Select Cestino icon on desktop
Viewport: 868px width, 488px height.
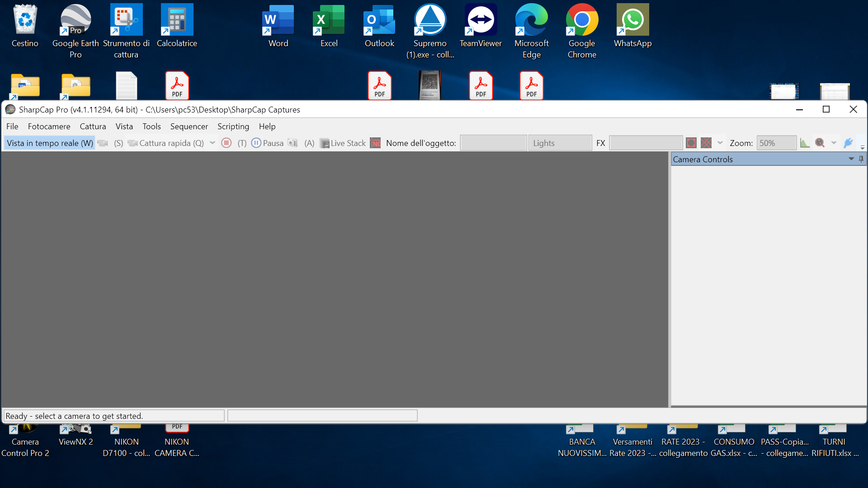click(x=25, y=26)
